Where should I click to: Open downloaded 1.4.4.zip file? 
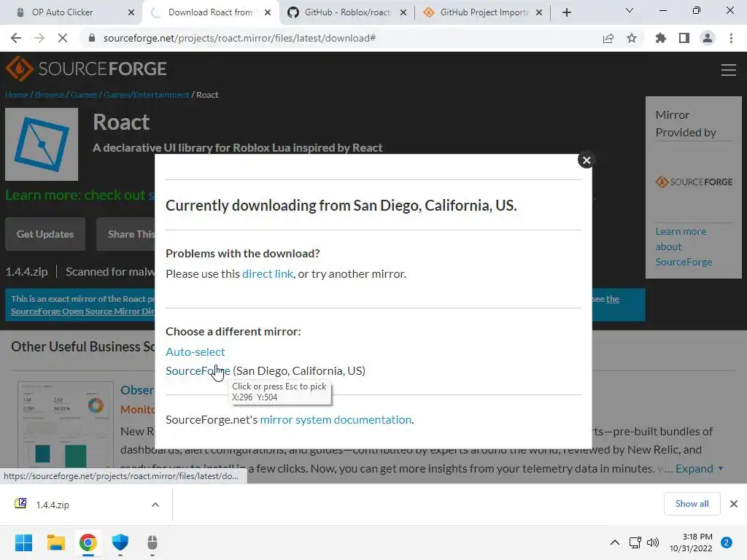[x=53, y=505]
